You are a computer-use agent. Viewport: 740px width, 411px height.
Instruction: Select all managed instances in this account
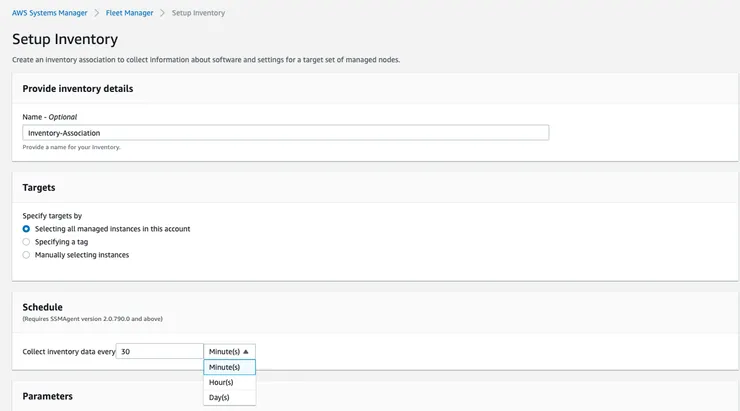(x=26, y=229)
